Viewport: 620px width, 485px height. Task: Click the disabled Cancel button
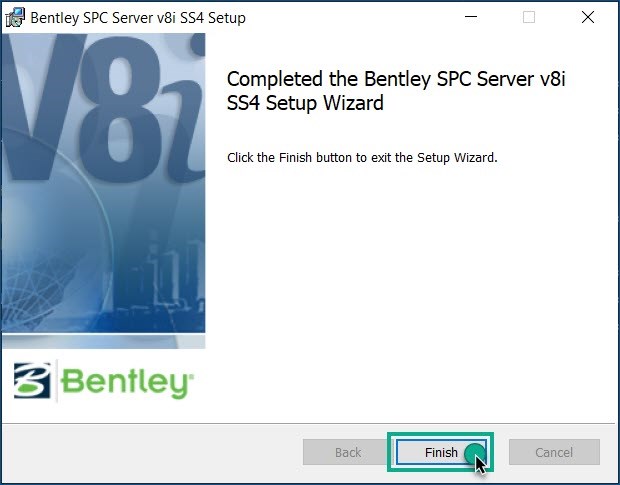[554, 452]
